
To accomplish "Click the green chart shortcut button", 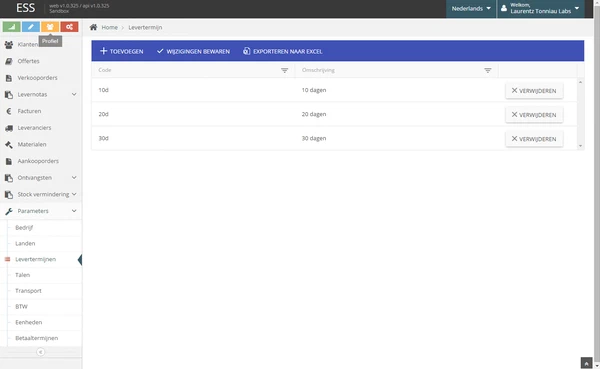I will (11, 27).
